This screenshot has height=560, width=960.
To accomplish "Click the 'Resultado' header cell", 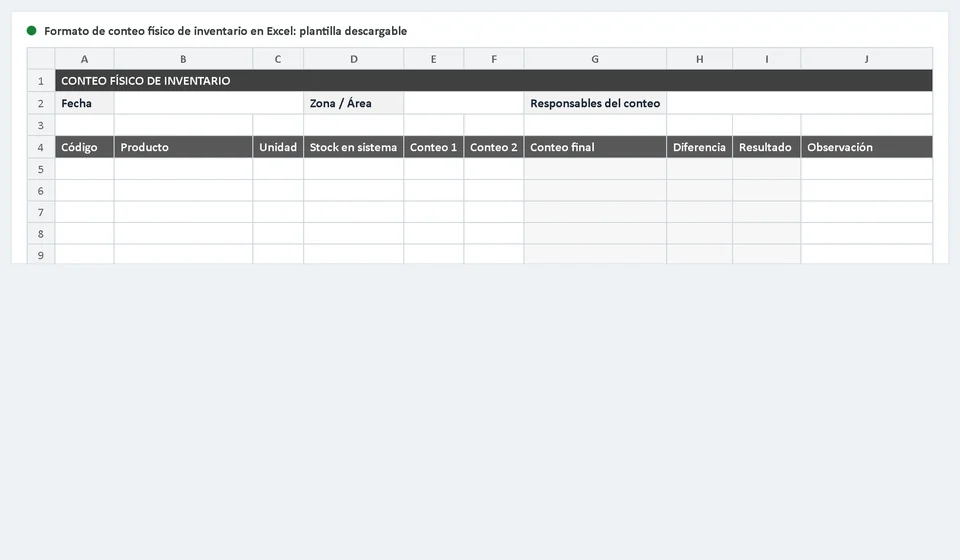I will pos(767,147).
